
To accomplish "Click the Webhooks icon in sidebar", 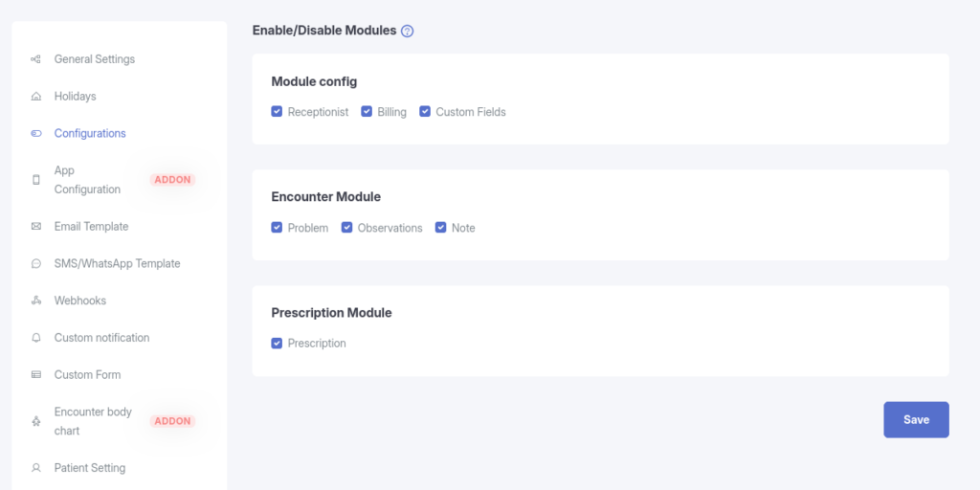I will 36,301.
